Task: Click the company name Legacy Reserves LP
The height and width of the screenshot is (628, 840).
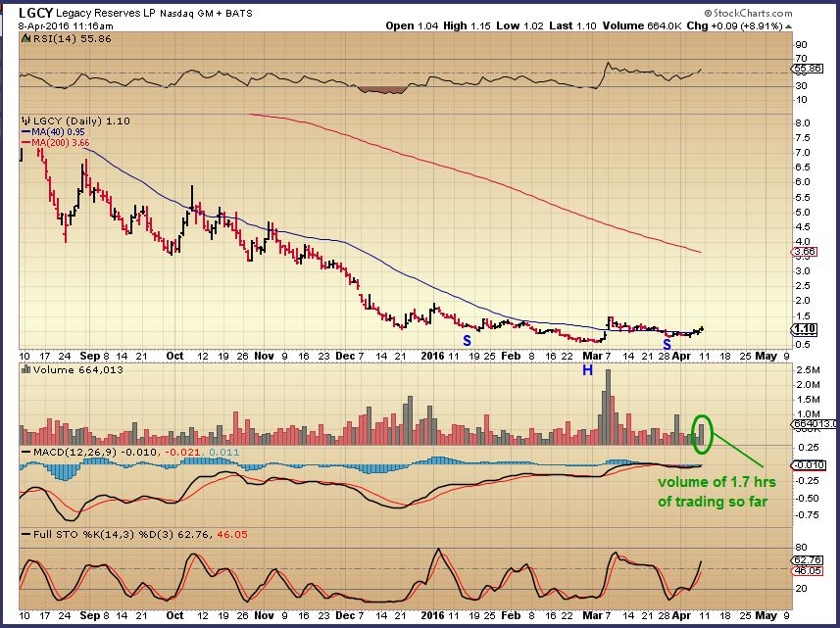Action: [x=106, y=13]
